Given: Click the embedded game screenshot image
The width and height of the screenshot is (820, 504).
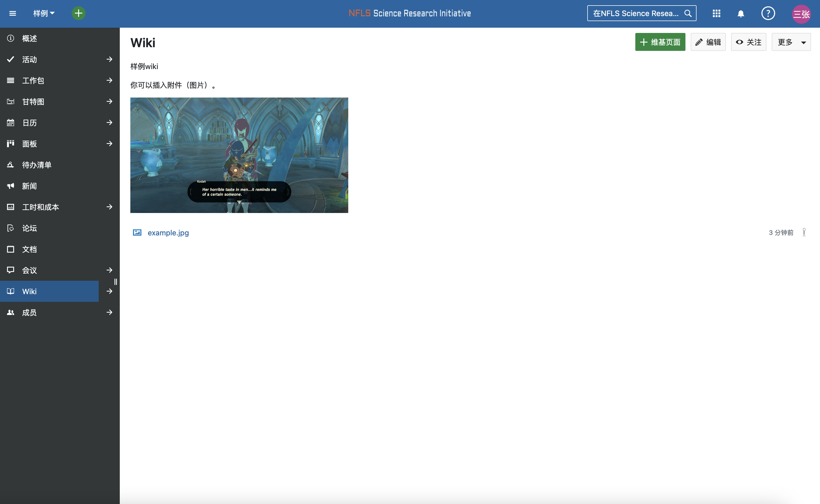Looking at the screenshot, I should 239,155.
